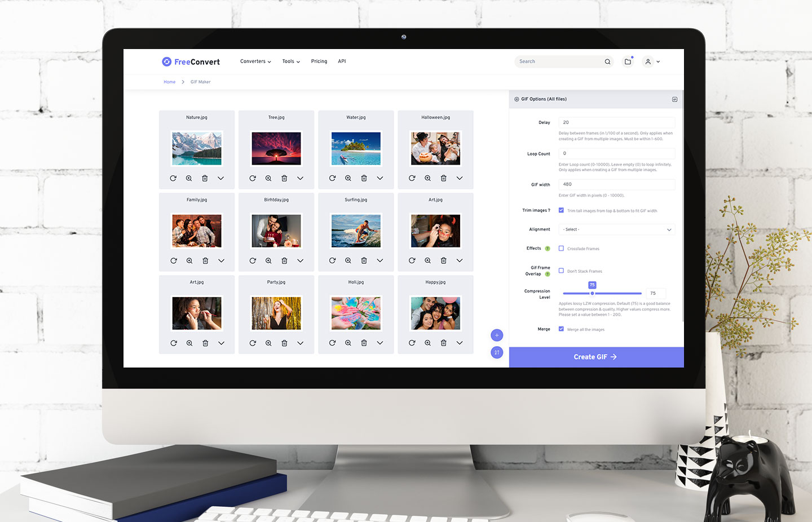Delete the Water.jpg image with trash icon

364,178
